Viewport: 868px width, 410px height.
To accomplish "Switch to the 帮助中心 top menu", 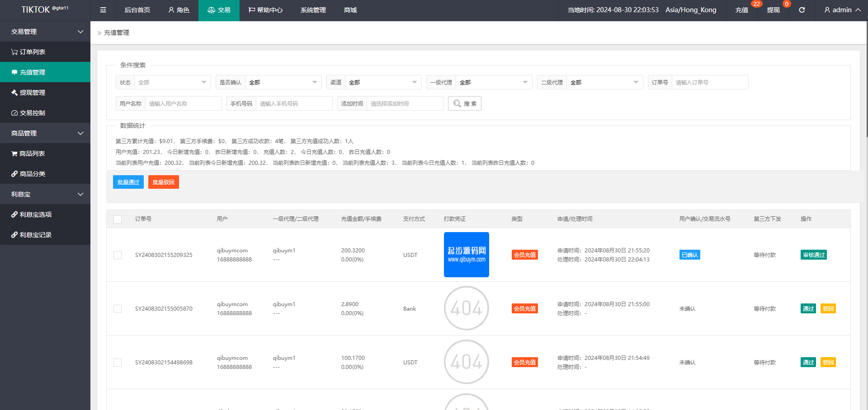I will (266, 10).
